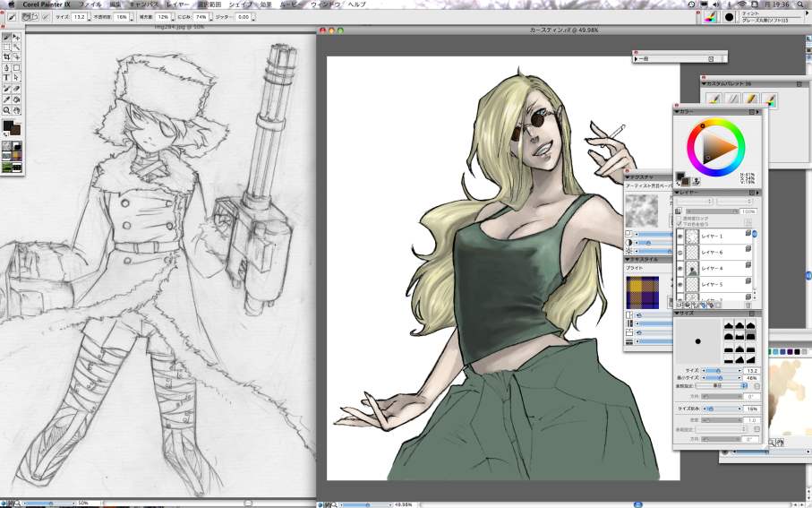Click the trash button in the layers panel

tap(749, 305)
